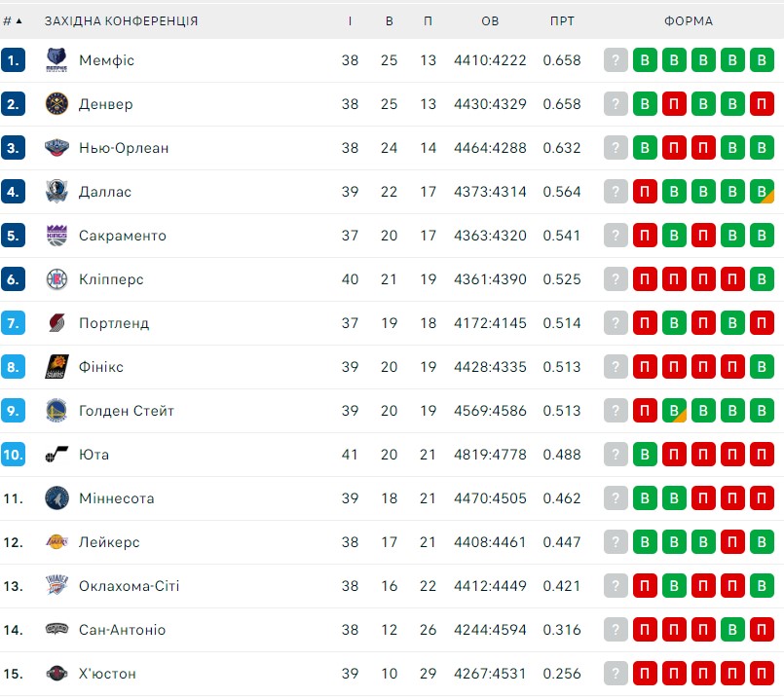Open the Оклахома-Сіті team page link
The height and width of the screenshot is (698, 784).
pos(129,586)
